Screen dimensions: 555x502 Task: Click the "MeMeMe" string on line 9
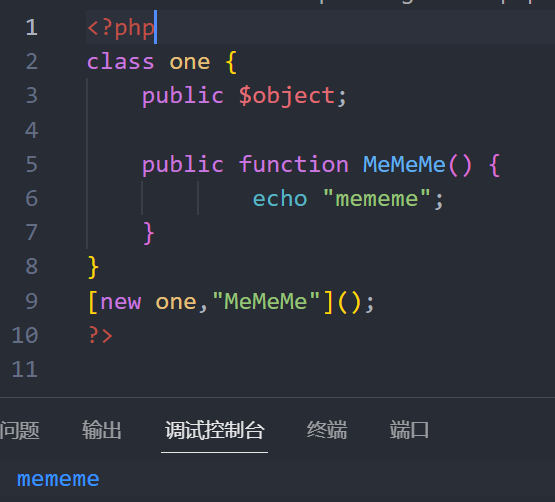(x=266, y=301)
